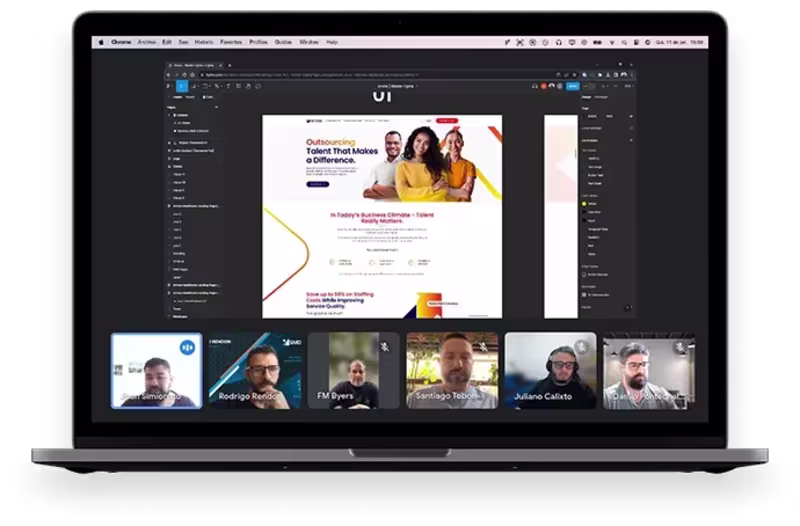This screenshot has height=526, width=800.
Task: Open the Favorites menu
Action: coord(231,42)
